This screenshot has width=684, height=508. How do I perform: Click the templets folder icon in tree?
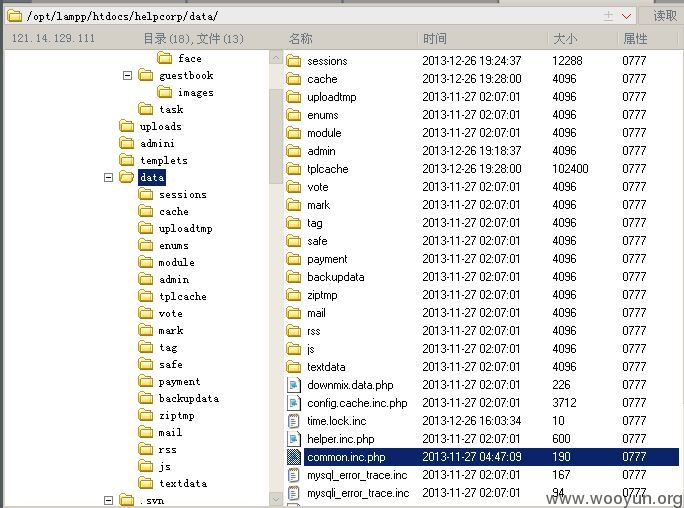tap(127, 160)
